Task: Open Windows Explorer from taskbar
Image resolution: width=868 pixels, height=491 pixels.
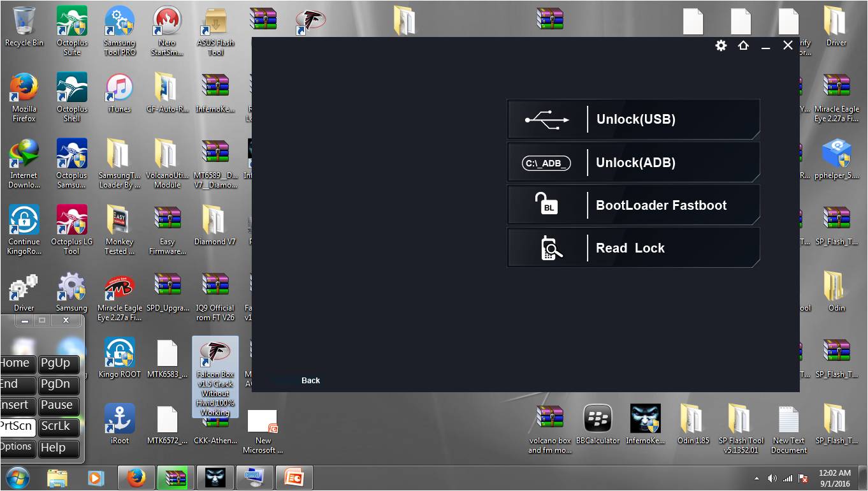Action: 57,478
